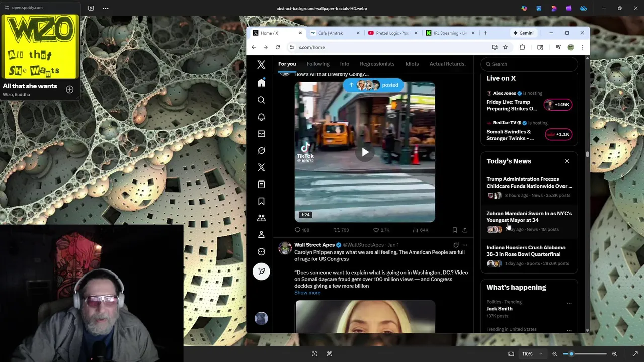Open Indiana Hoosiers Crush Alabama story
This screenshot has height=362, width=644.
pos(529,255)
